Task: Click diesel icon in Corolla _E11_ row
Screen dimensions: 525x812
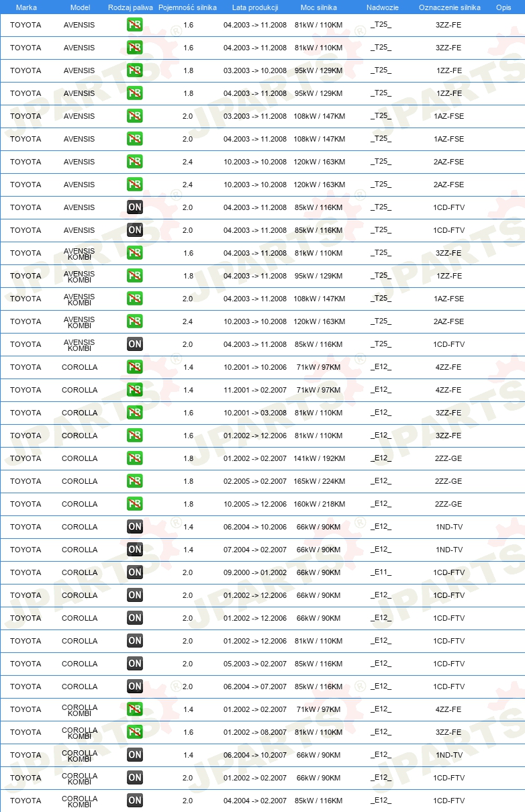Action: pyautogui.click(x=134, y=572)
